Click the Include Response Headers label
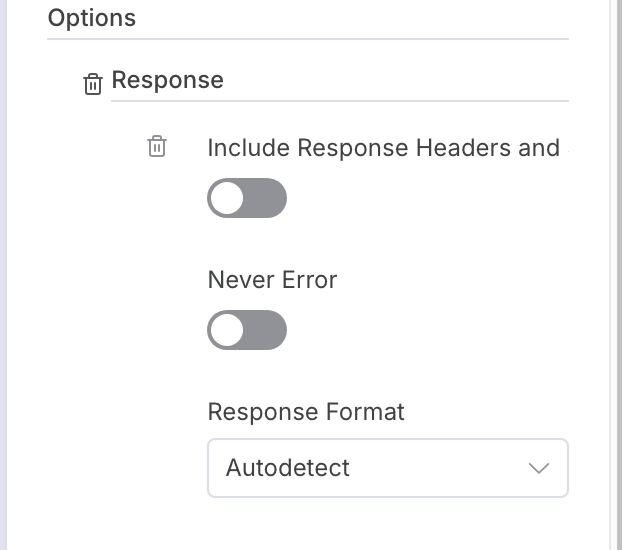The height and width of the screenshot is (550, 622). tap(383, 148)
